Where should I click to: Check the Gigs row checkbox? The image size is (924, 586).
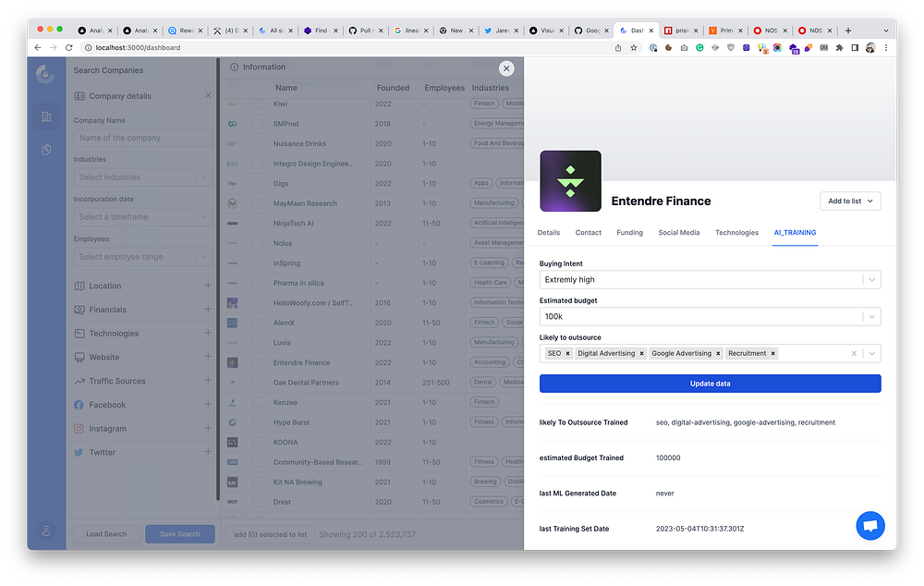tap(257, 183)
